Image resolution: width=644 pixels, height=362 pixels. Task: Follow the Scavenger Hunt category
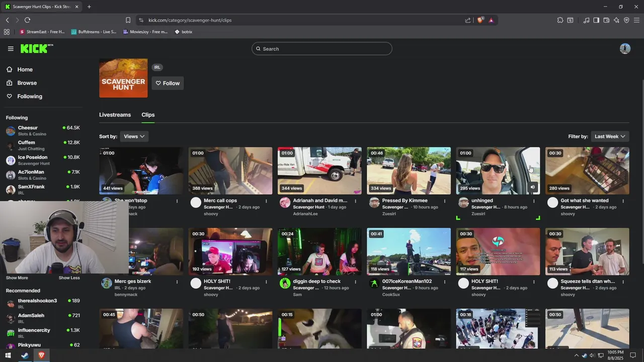click(168, 83)
